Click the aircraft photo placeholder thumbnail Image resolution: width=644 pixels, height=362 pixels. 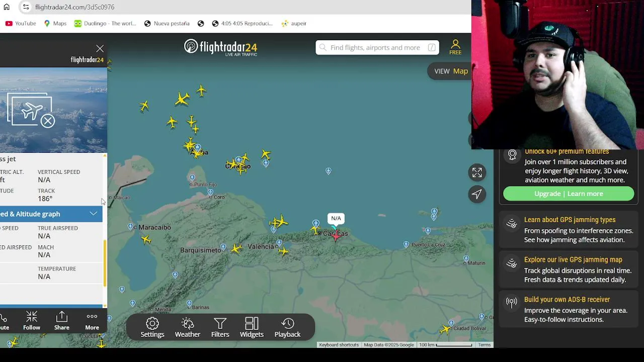coord(31,110)
